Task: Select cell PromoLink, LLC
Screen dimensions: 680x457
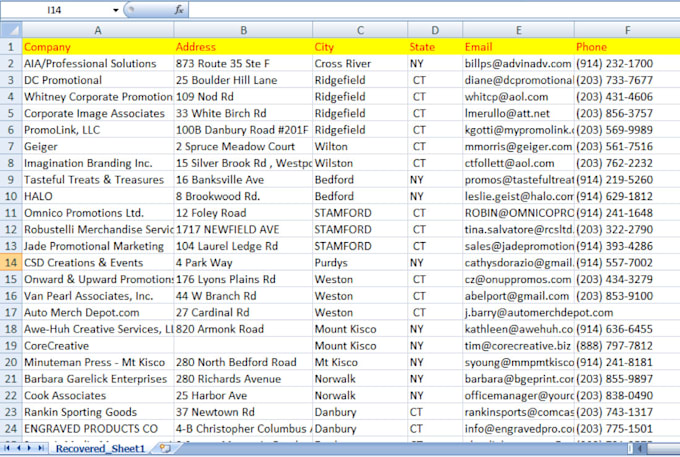Action: [98, 130]
